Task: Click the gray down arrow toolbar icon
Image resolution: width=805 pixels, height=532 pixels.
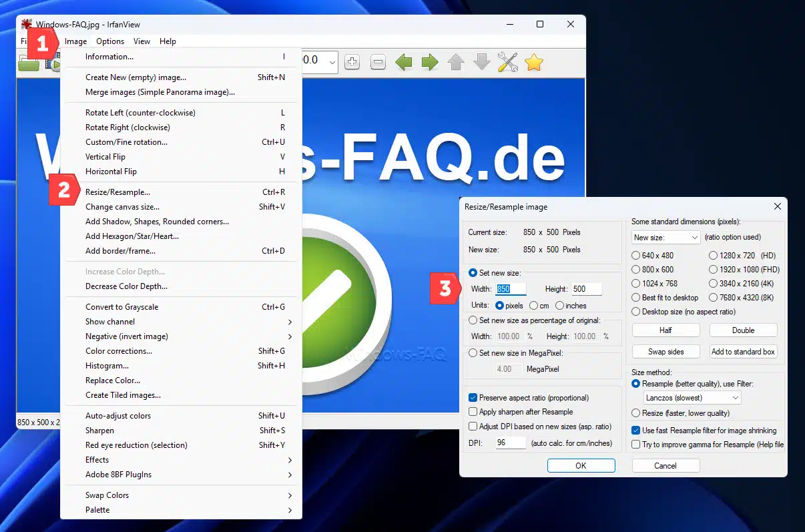Action: pyautogui.click(x=481, y=62)
